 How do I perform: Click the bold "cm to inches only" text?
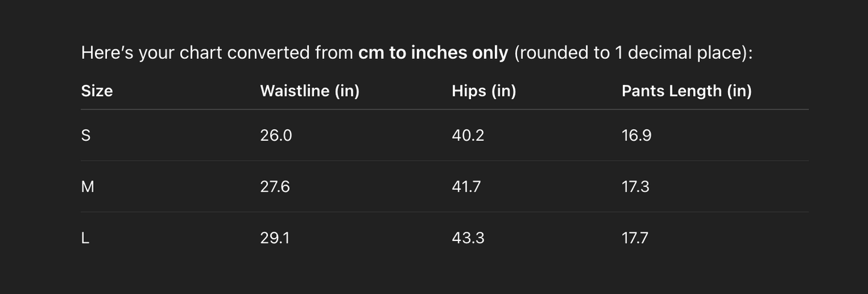[x=433, y=53]
